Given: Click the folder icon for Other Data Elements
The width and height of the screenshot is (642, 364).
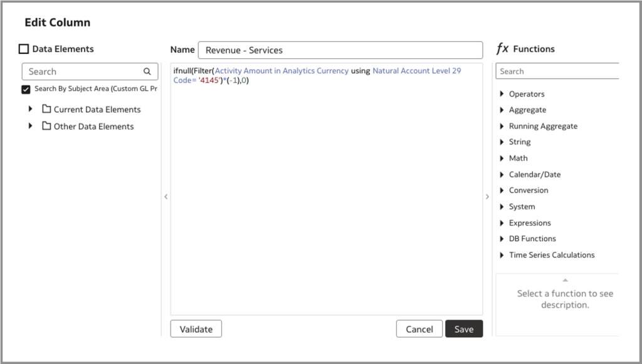Looking at the screenshot, I should tap(47, 126).
